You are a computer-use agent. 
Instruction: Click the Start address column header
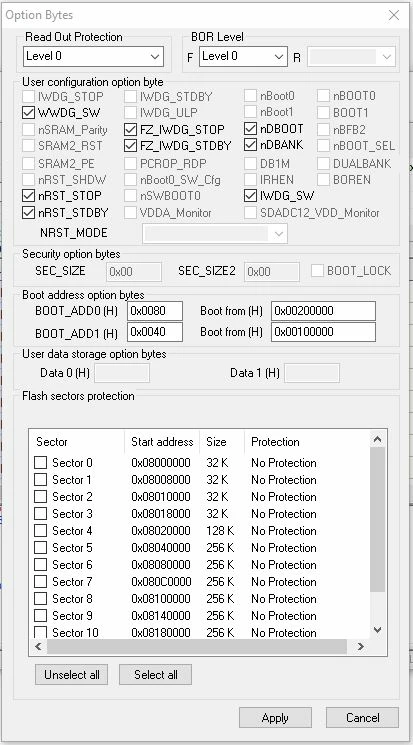(x=162, y=442)
